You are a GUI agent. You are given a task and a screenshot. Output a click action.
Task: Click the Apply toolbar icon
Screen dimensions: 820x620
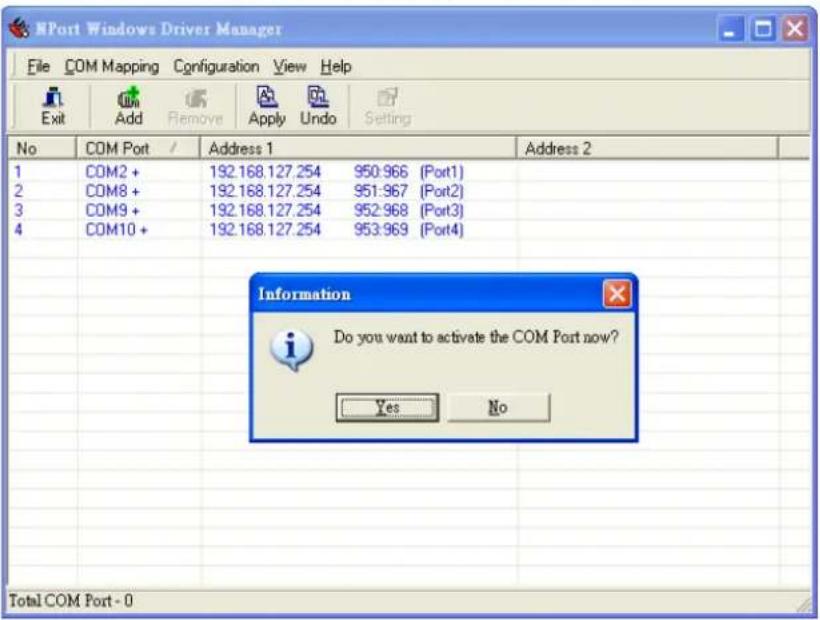tap(267, 106)
